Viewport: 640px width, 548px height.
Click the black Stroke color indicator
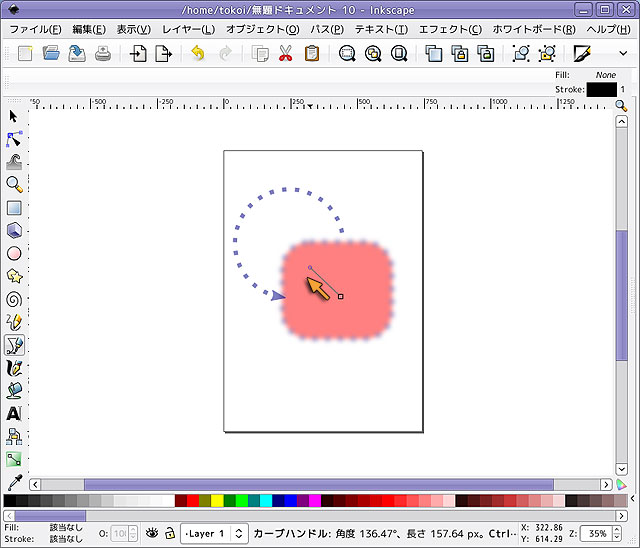pos(601,90)
